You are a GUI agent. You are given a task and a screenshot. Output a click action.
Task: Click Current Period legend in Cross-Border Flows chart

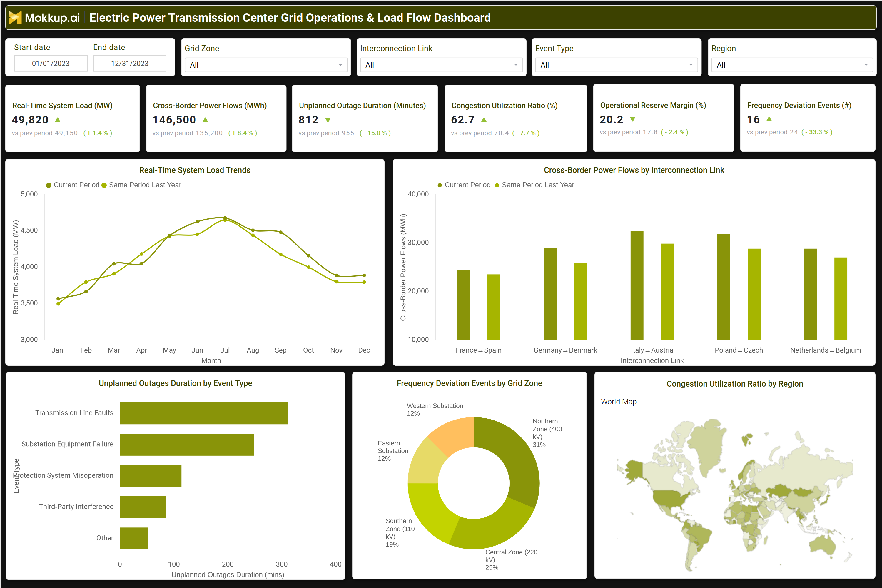[x=464, y=185]
